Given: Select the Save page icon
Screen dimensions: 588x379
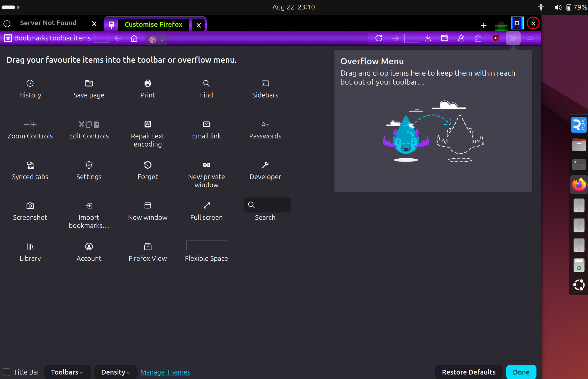Looking at the screenshot, I should click(x=89, y=83).
